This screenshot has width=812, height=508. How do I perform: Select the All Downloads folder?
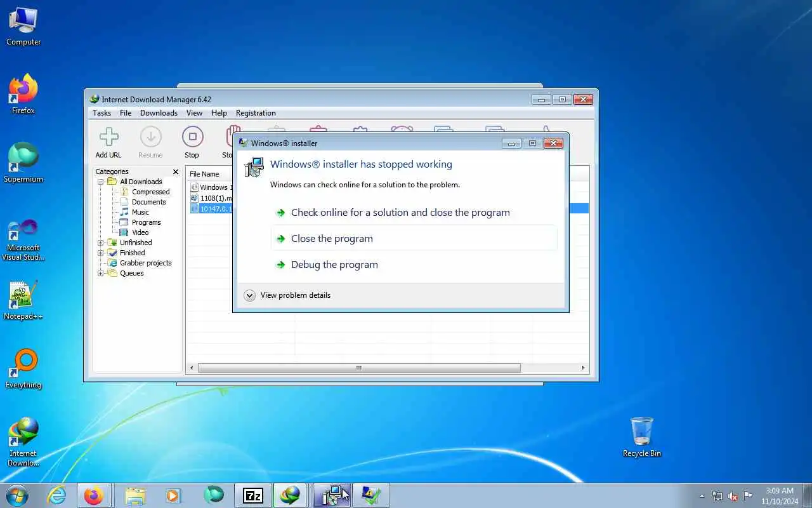[x=141, y=182]
